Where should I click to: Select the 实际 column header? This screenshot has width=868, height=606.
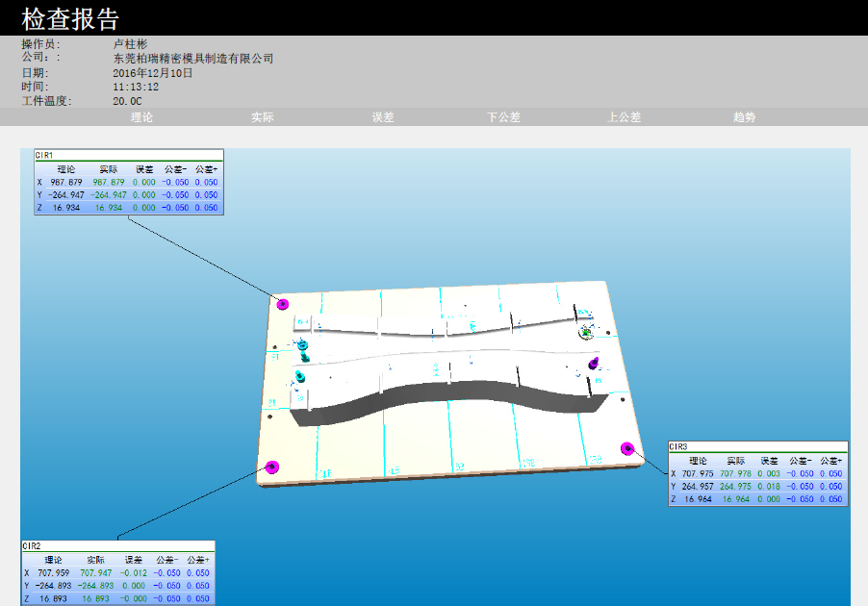262,117
